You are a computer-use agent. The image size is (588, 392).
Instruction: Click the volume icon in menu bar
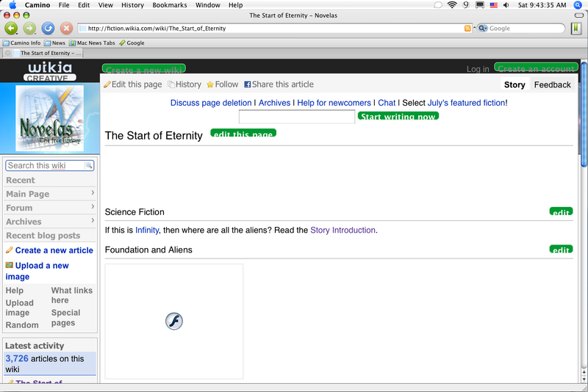506,5
